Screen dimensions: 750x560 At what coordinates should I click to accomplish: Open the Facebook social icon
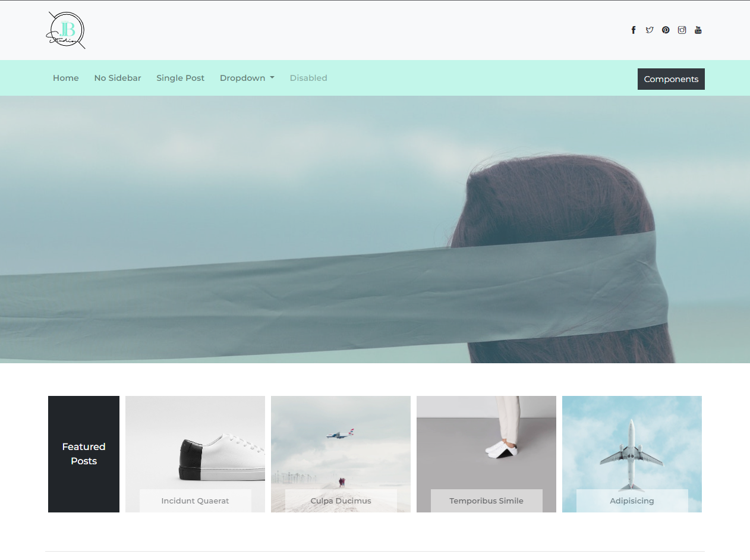click(x=634, y=30)
